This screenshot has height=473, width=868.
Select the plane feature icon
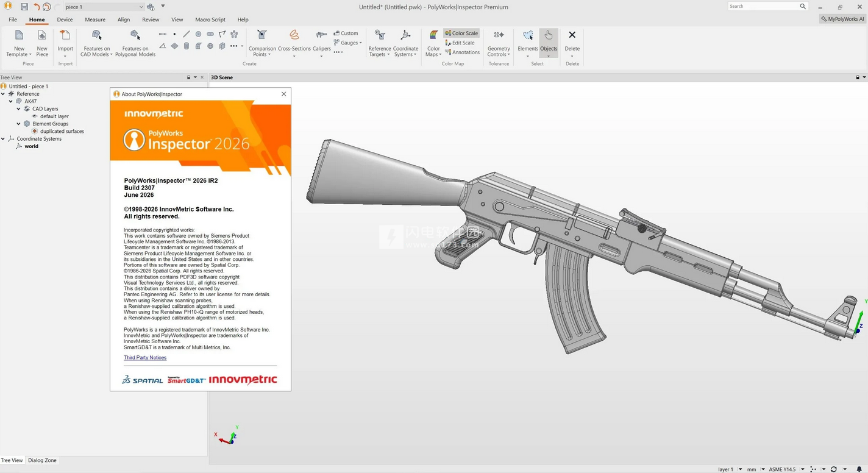pos(174,46)
